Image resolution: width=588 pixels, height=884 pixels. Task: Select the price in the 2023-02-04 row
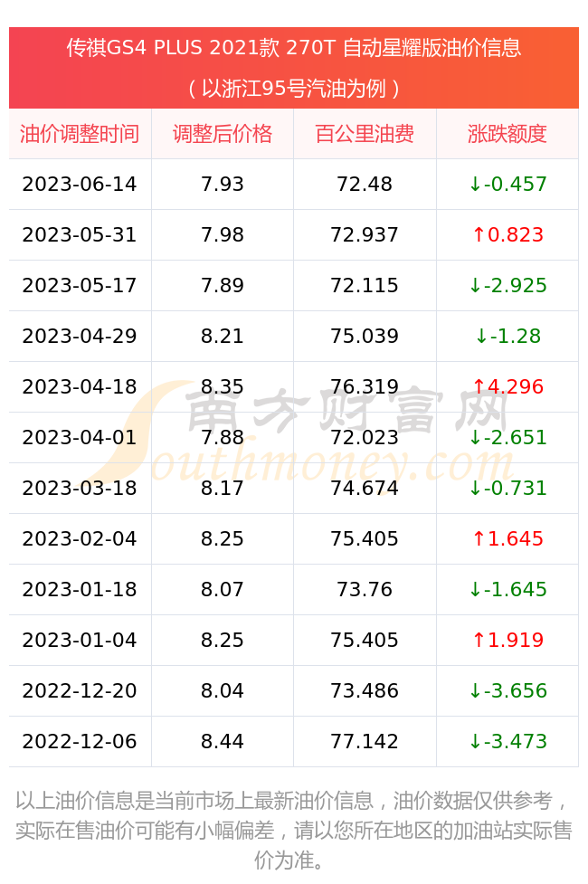pyautogui.click(x=223, y=539)
